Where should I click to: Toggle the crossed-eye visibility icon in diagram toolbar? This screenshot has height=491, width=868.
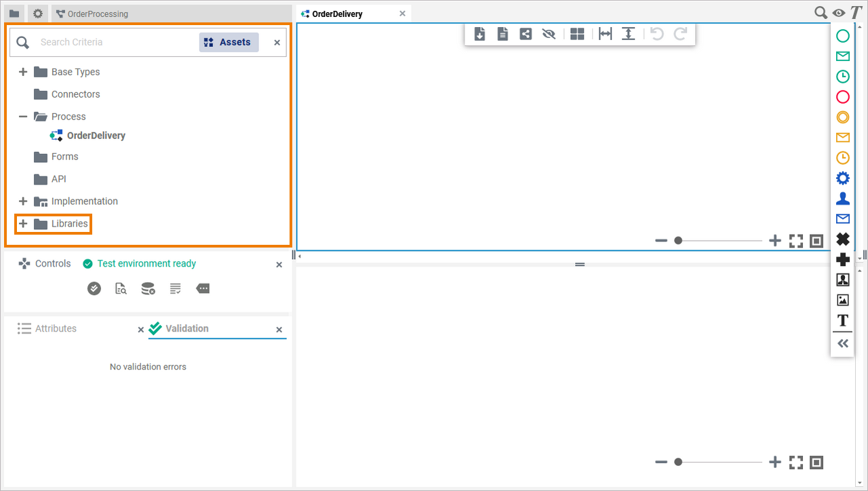[549, 34]
